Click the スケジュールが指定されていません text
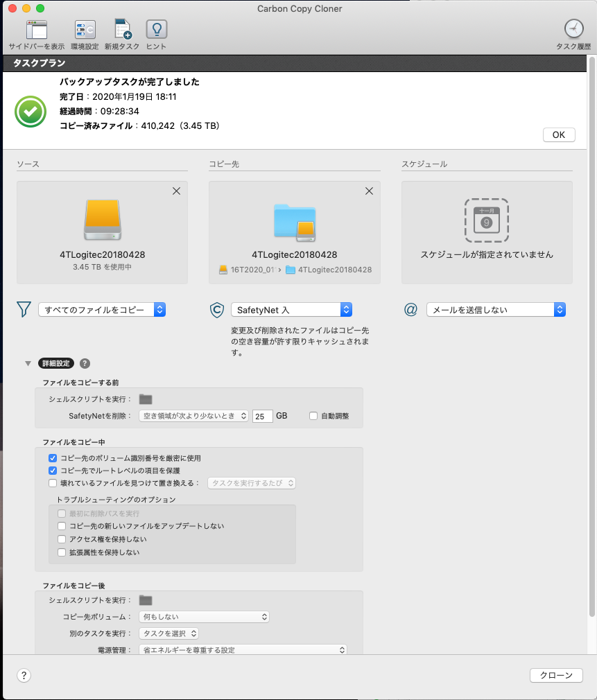The width and height of the screenshot is (597, 700). point(487,254)
